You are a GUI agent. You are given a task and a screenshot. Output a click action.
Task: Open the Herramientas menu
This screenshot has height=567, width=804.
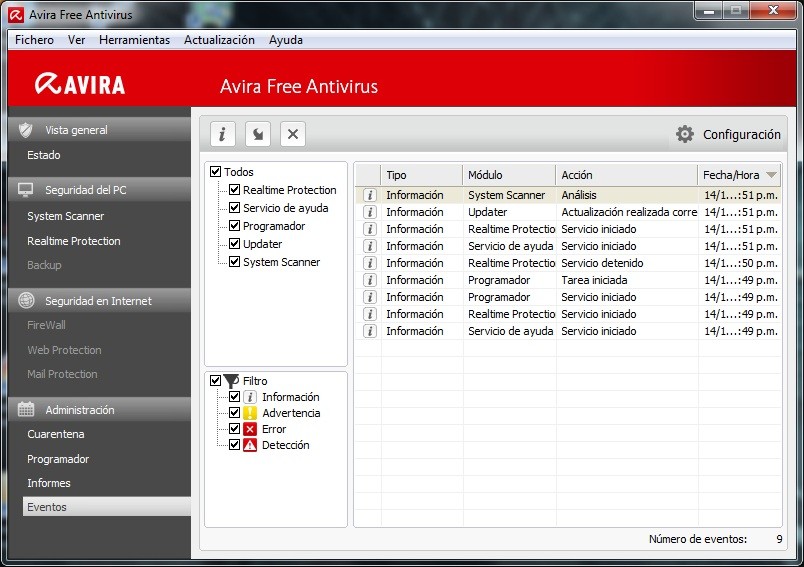(134, 39)
